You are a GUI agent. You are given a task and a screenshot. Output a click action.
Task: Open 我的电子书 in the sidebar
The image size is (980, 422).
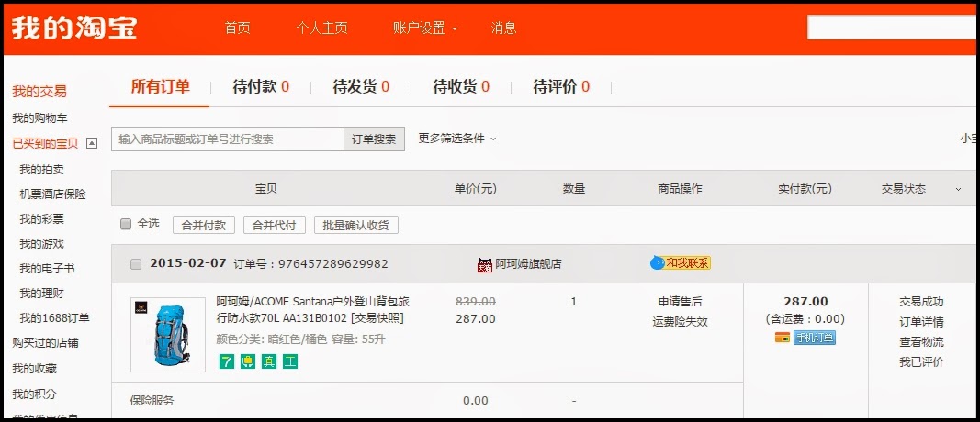(47, 269)
